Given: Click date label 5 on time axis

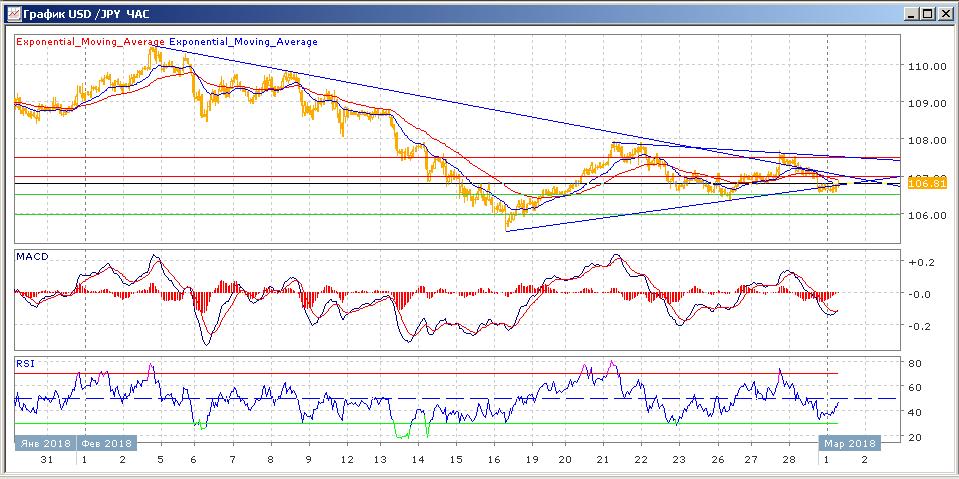Looking at the screenshot, I should pos(160,460).
